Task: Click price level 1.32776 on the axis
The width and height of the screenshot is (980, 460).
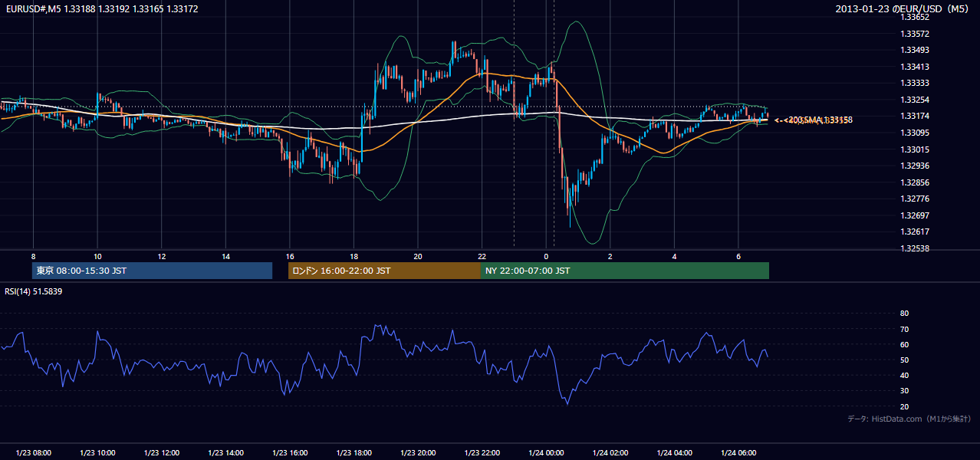Action: coord(914,199)
